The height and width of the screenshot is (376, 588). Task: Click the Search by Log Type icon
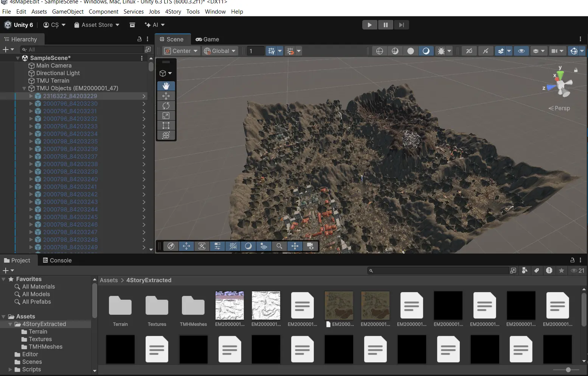pos(549,271)
